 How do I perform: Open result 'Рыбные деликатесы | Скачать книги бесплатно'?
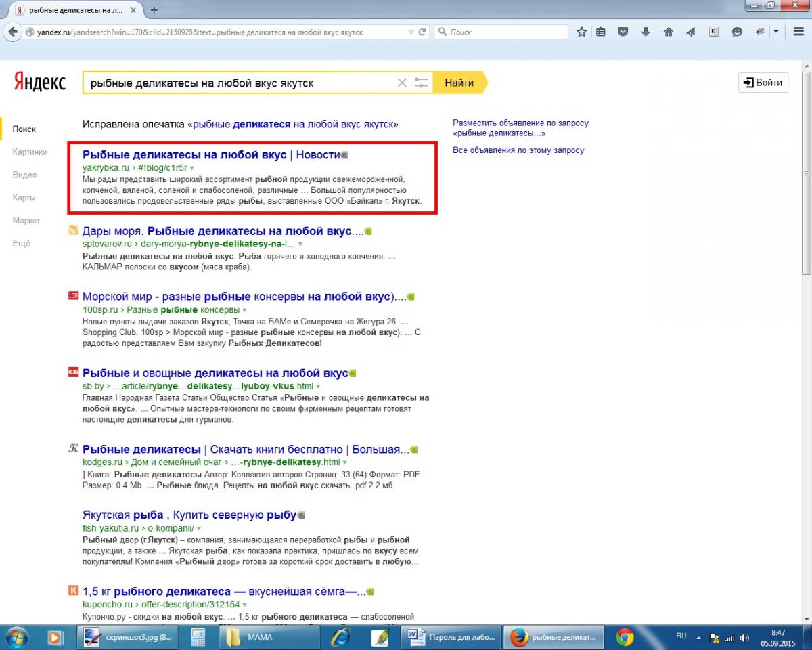[246, 450]
